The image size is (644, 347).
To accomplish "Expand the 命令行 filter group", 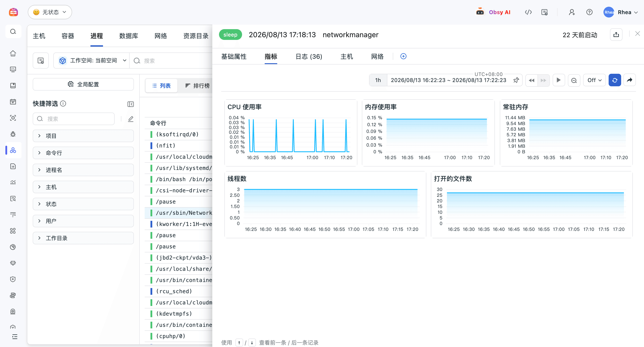I will click(83, 153).
